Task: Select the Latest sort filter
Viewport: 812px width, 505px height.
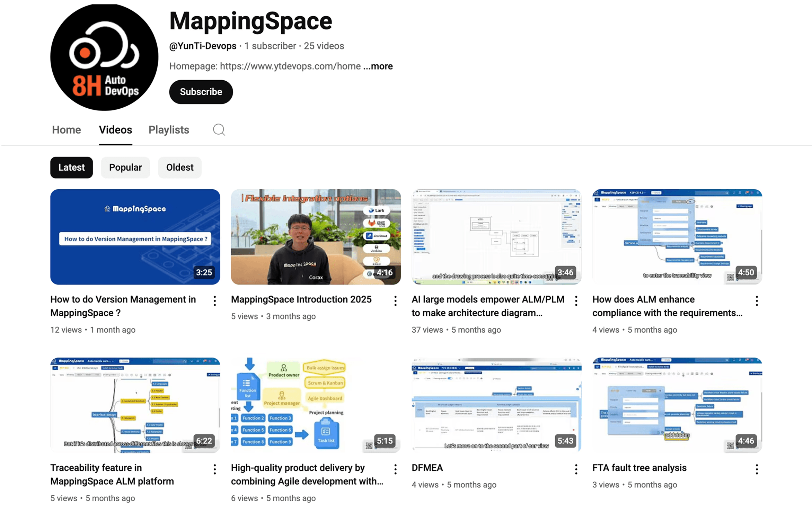Action: click(71, 168)
